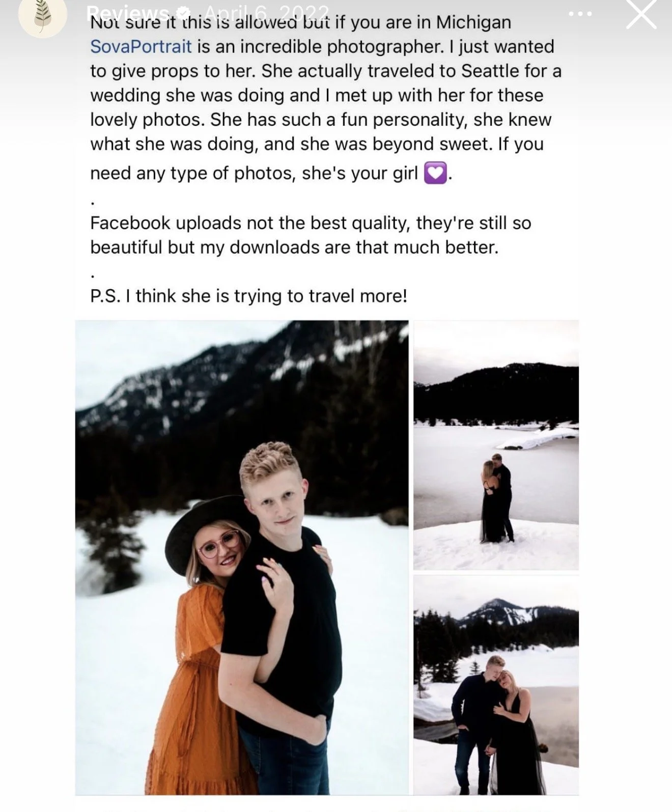The height and width of the screenshot is (812, 672).
Task: Open bottom-right photo of couple by mountain
Action: (x=496, y=685)
